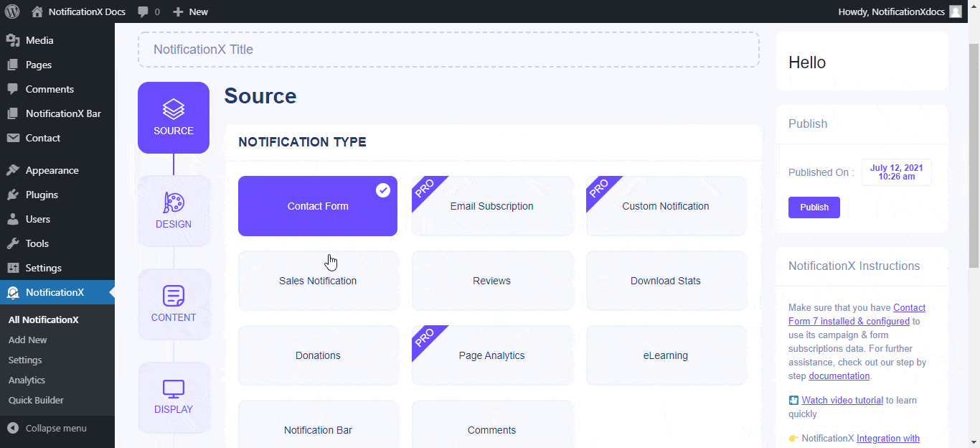Select Email Subscription notification type
The width and height of the screenshot is (980, 448).
(492, 206)
